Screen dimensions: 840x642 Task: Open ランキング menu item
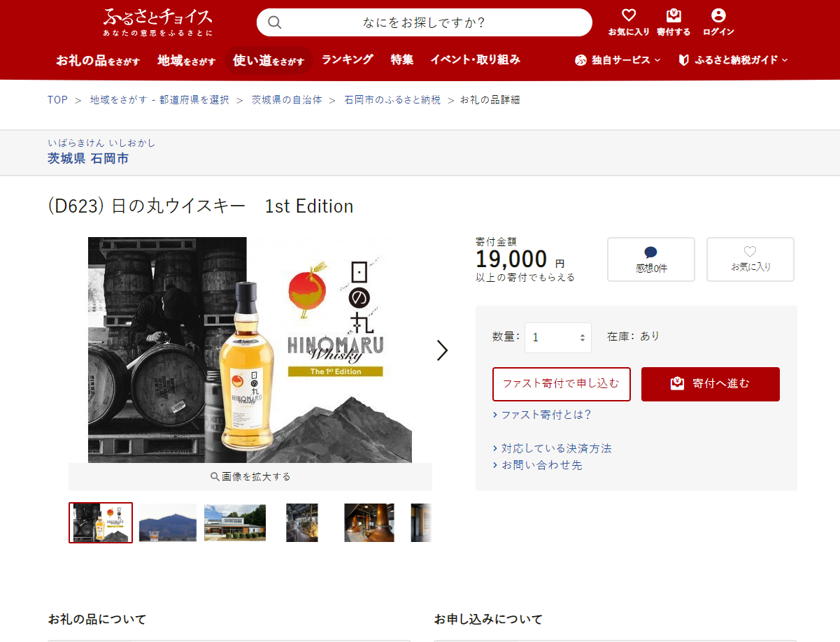[348, 59]
